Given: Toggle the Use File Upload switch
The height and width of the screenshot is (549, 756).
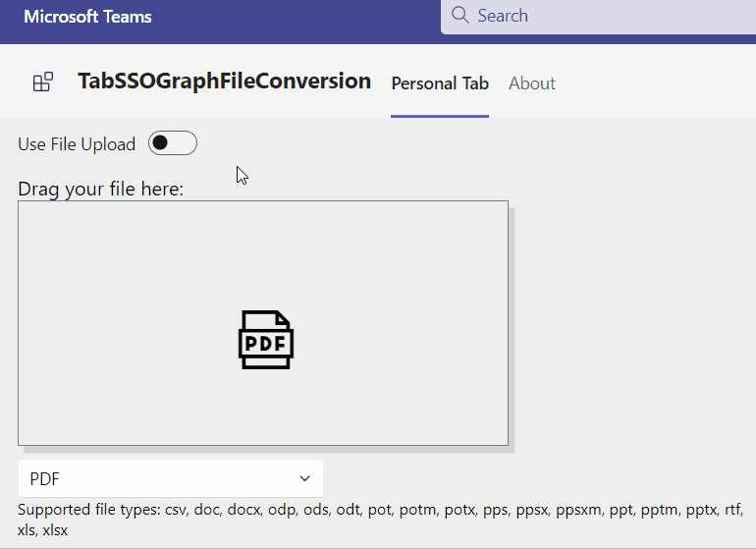Looking at the screenshot, I should pyautogui.click(x=173, y=143).
